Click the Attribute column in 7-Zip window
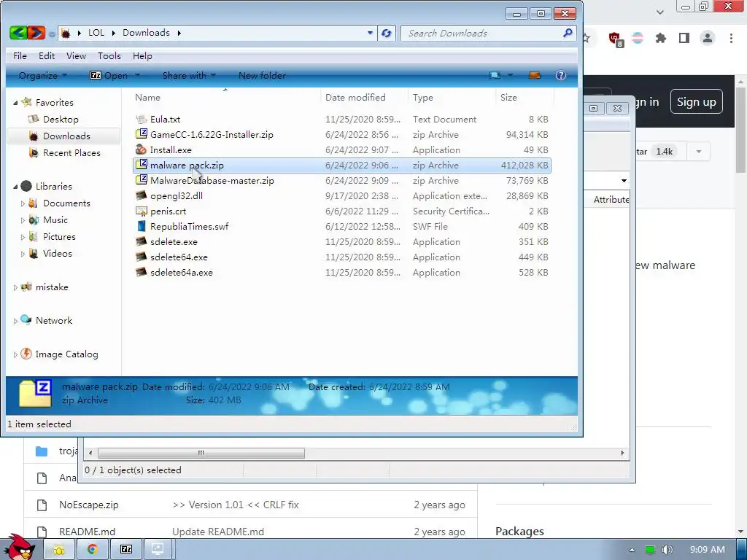 611,200
